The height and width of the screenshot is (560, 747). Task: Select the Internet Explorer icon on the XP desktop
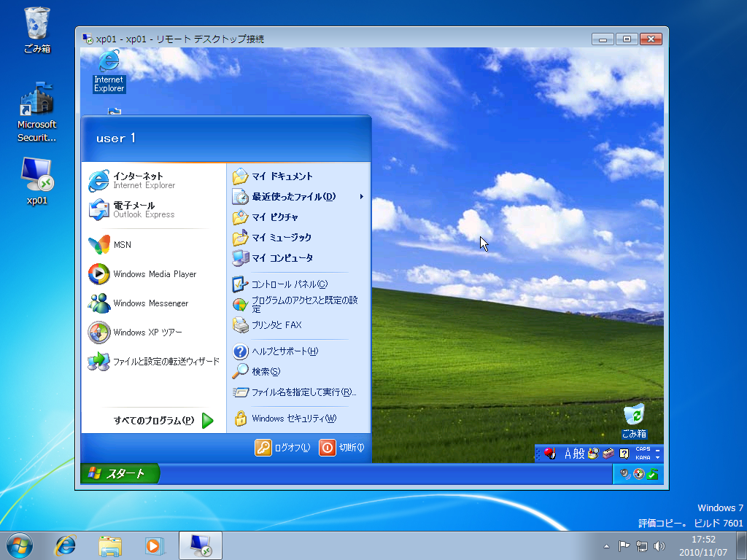pos(109,72)
